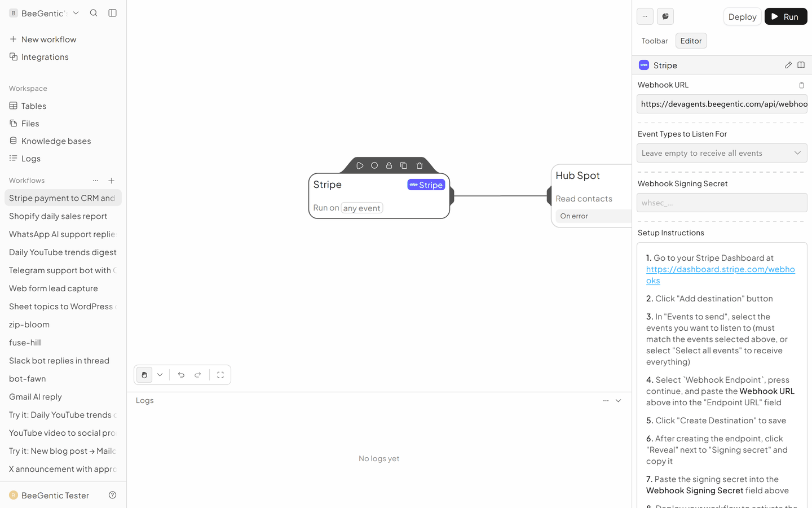Open the 'Stripe payment to CRM and' workflow
The height and width of the screenshot is (508, 812).
(63, 198)
